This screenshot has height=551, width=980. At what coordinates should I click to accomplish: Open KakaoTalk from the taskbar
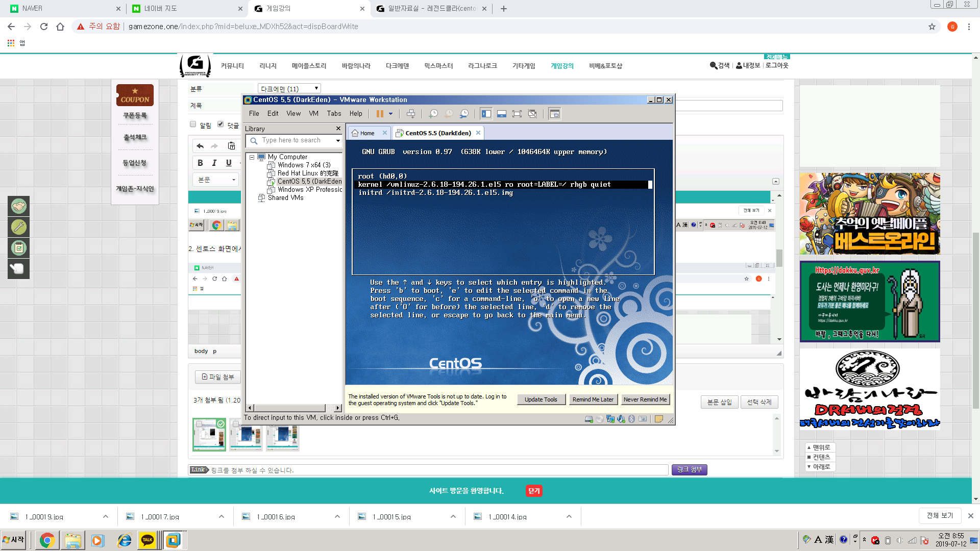point(148,540)
